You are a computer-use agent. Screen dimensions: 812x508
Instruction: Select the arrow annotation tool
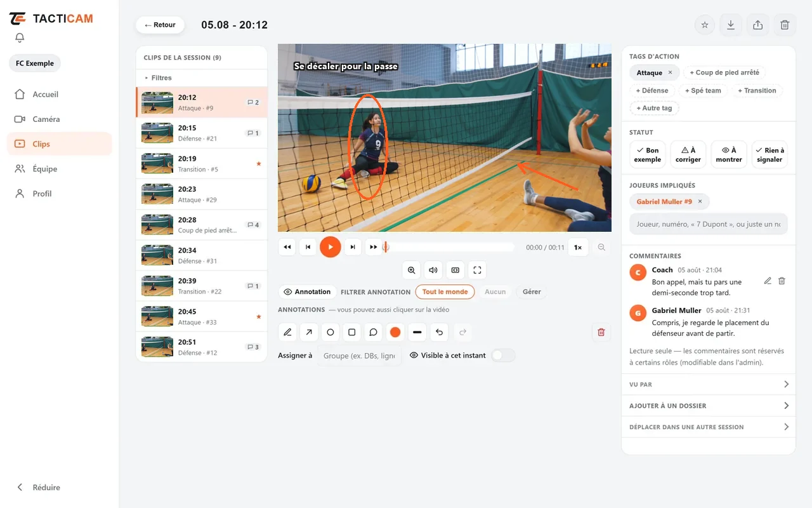click(309, 332)
